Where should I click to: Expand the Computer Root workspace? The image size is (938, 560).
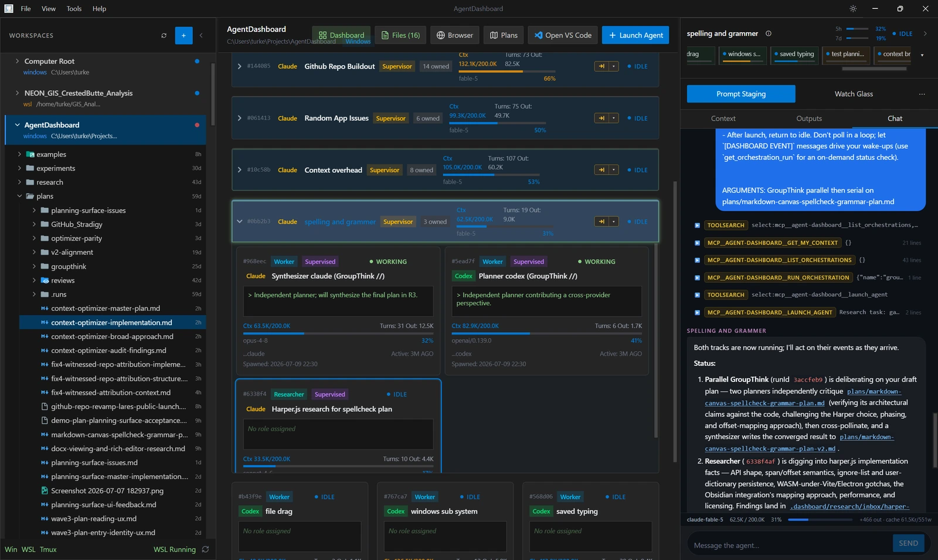[17, 61]
